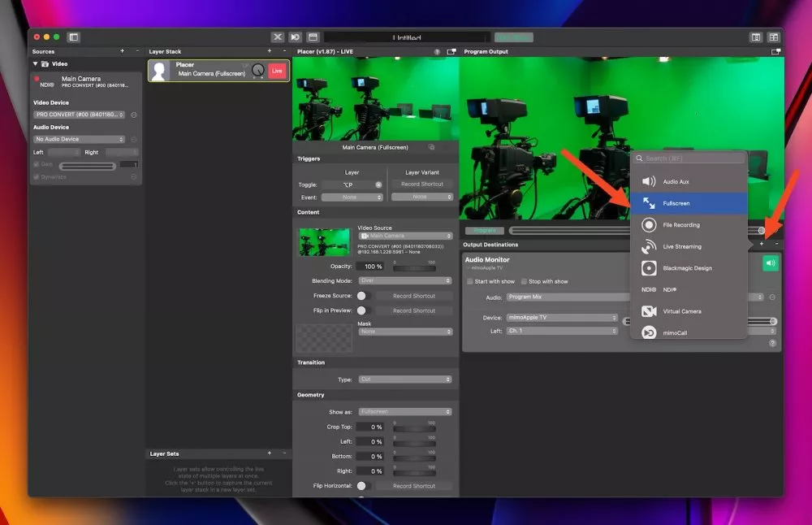Click the Opacity slider

point(414,268)
